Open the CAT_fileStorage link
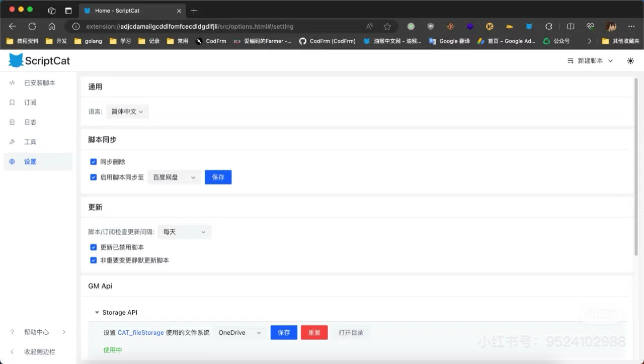This screenshot has width=644, height=364. (141, 333)
